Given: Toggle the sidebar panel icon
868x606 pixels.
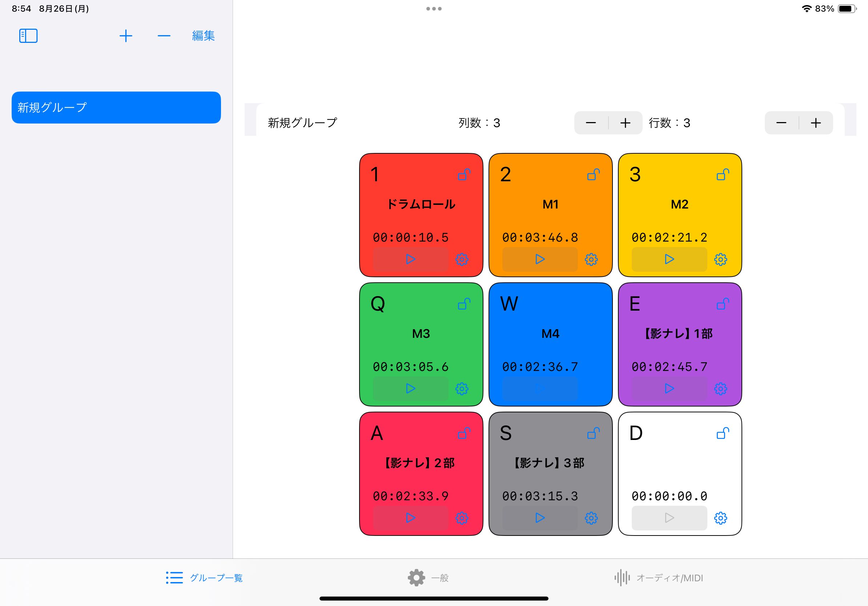Looking at the screenshot, I should pyautogui.click(x=28, y=36).
